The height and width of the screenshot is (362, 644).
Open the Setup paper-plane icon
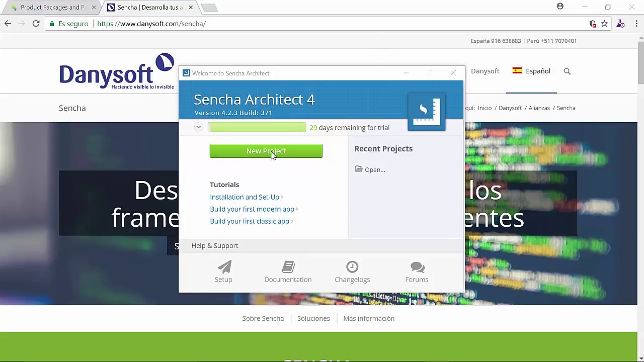(x=224, y=266)
